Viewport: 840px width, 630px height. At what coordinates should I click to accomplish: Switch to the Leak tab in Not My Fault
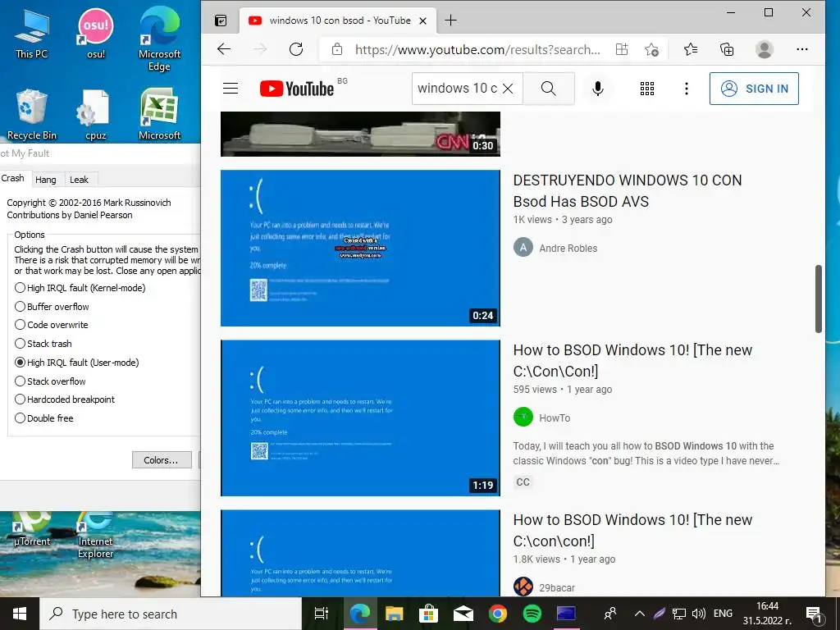click(x=79, y=180)
